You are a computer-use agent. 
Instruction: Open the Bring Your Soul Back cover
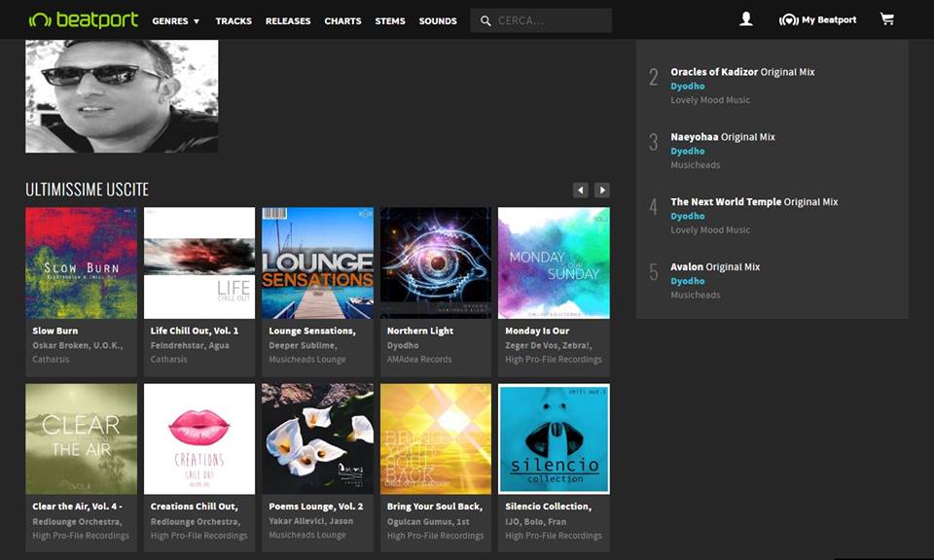point(436,438)
